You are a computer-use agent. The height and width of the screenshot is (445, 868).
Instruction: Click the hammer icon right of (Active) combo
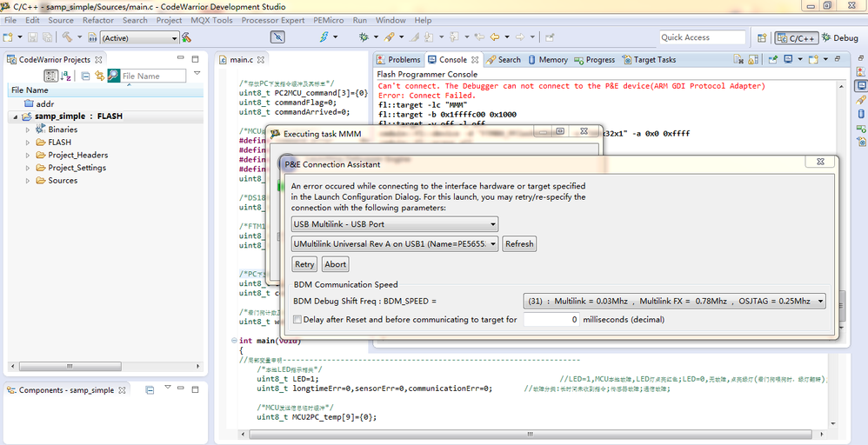click(186, 37)
